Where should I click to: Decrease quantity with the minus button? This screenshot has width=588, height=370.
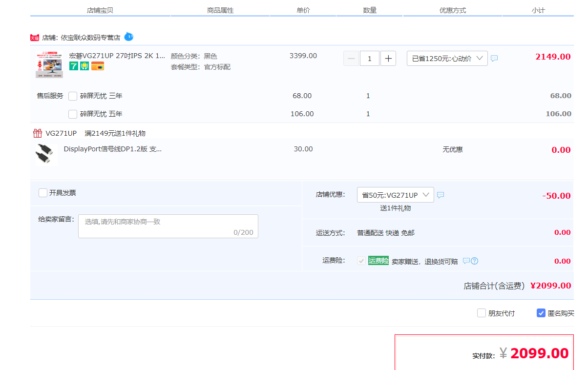click(x=351, y=59)
